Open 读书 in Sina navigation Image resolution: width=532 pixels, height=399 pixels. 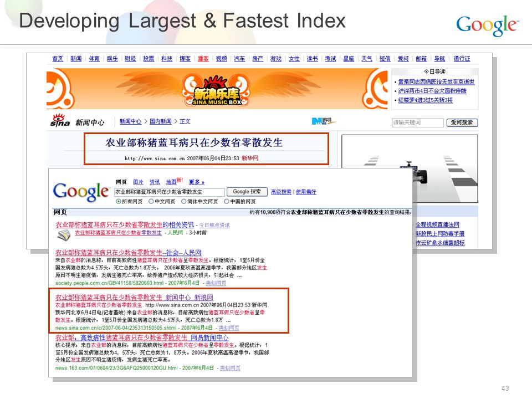[x=312, y=59]
